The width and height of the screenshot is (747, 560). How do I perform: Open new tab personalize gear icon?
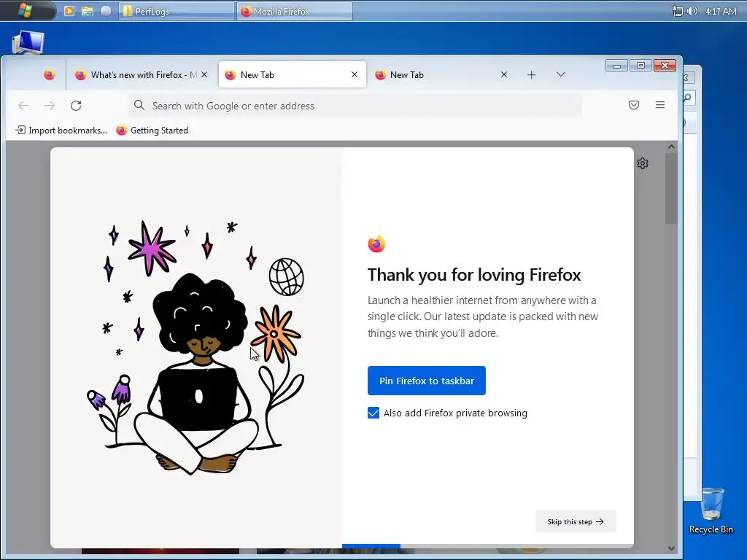coord(643,163)
